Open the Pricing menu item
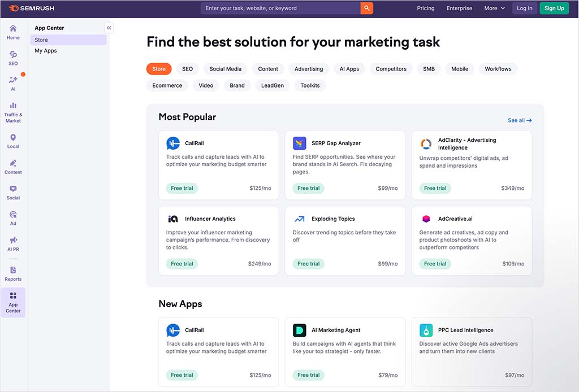Viewport: 579px width, 392px height. [x=426, y=8]
